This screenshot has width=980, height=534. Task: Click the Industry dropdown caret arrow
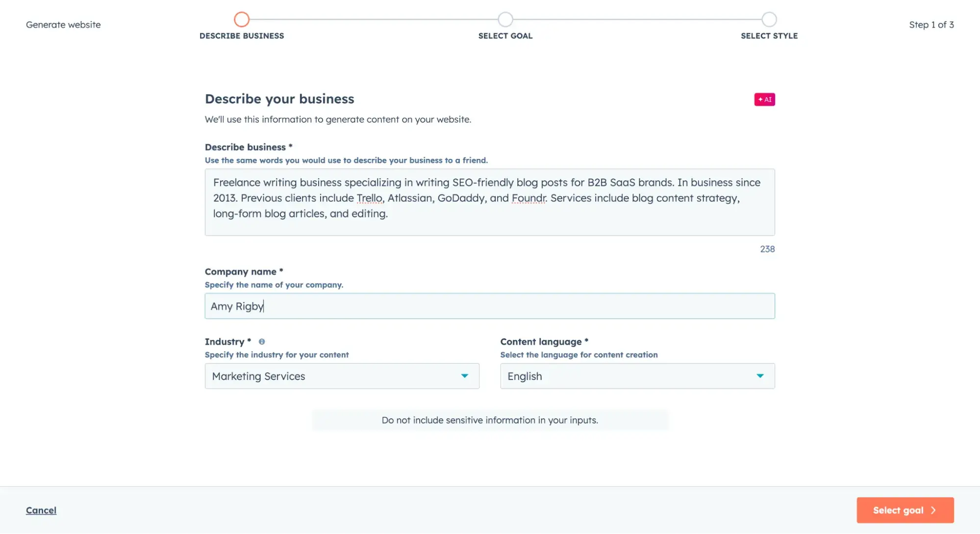pyautogui.click(x=464, y=376)
